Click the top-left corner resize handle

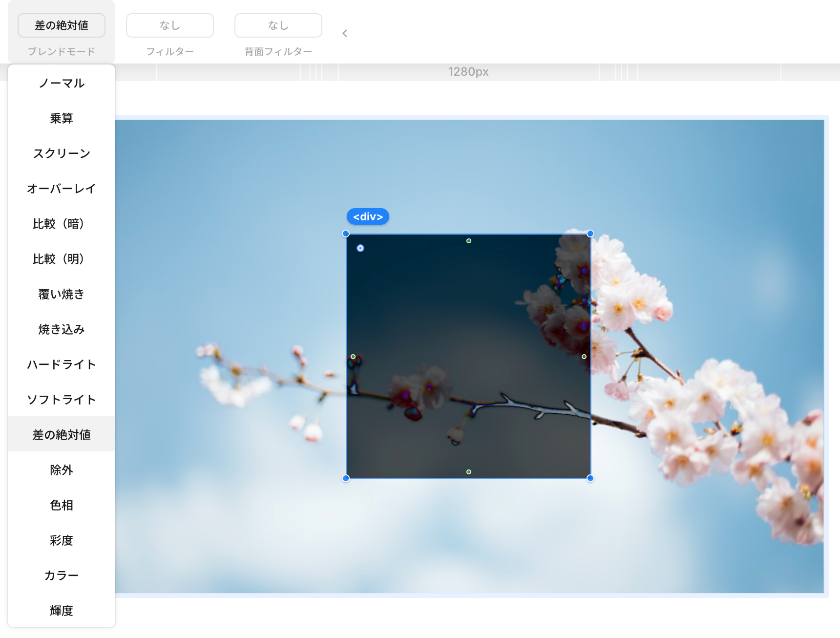[346, 234]
